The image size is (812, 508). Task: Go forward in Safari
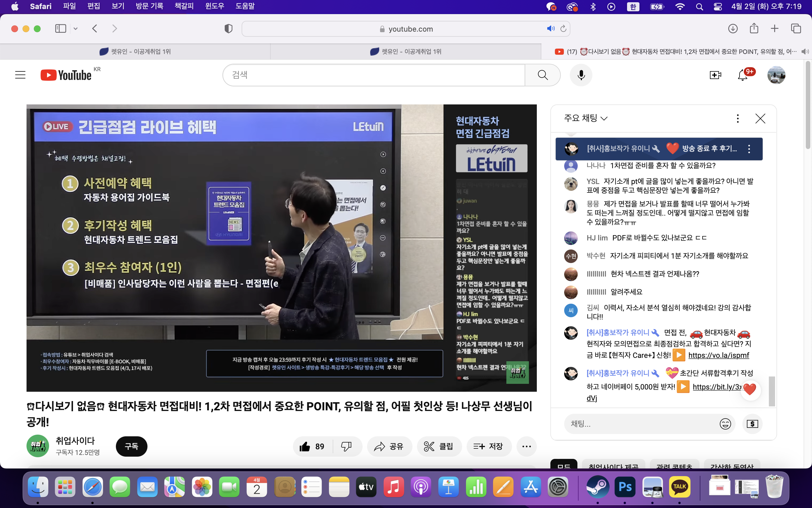point(114,29)
